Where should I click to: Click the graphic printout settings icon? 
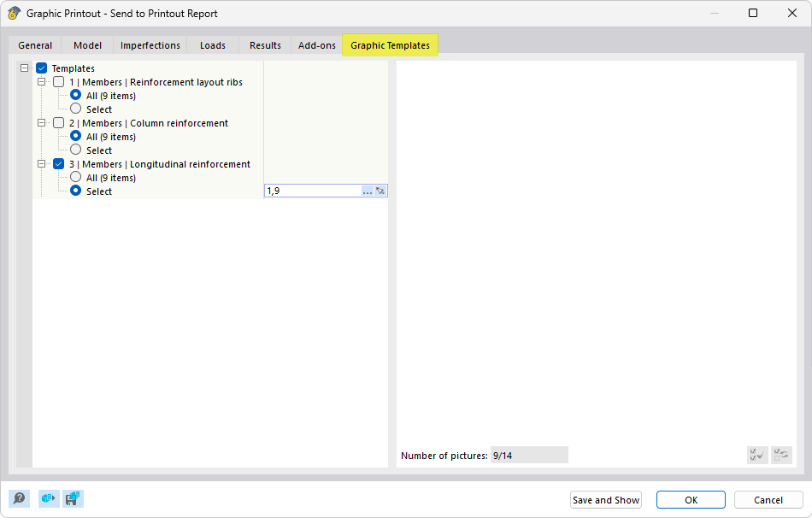point(49,498)
